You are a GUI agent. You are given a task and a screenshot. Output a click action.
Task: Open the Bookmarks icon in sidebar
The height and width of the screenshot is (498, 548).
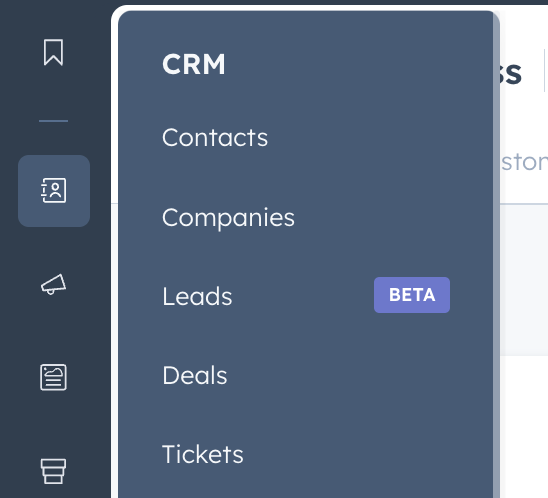53,52
